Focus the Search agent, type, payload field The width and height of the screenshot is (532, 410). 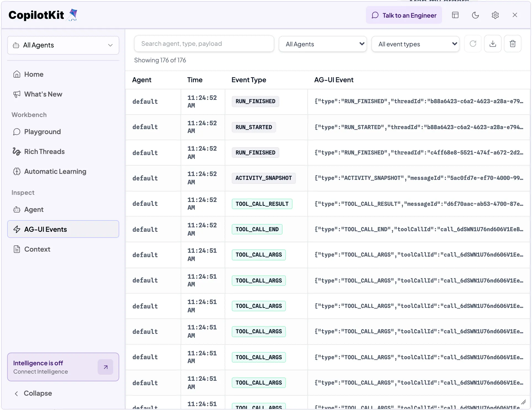pos(204,44)
